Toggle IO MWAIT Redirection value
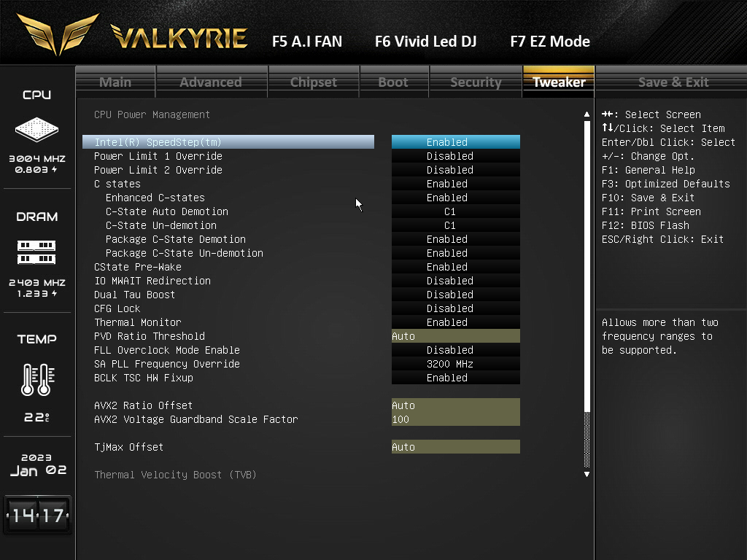747x560 pixels. 455,281
